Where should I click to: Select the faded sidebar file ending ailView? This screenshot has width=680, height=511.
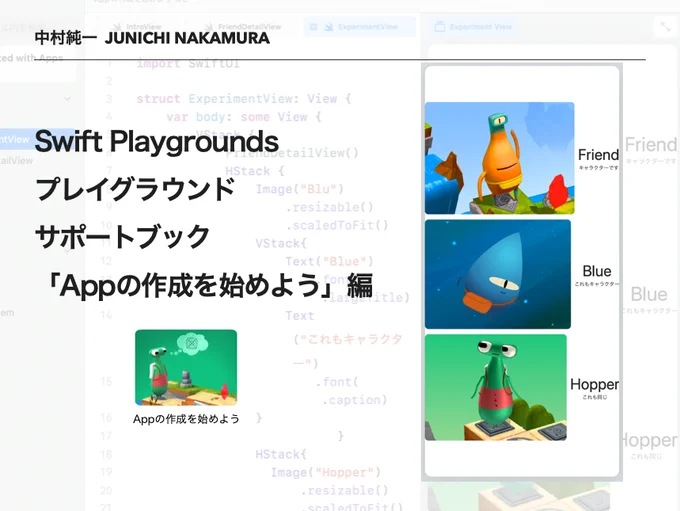click(16, 161)
